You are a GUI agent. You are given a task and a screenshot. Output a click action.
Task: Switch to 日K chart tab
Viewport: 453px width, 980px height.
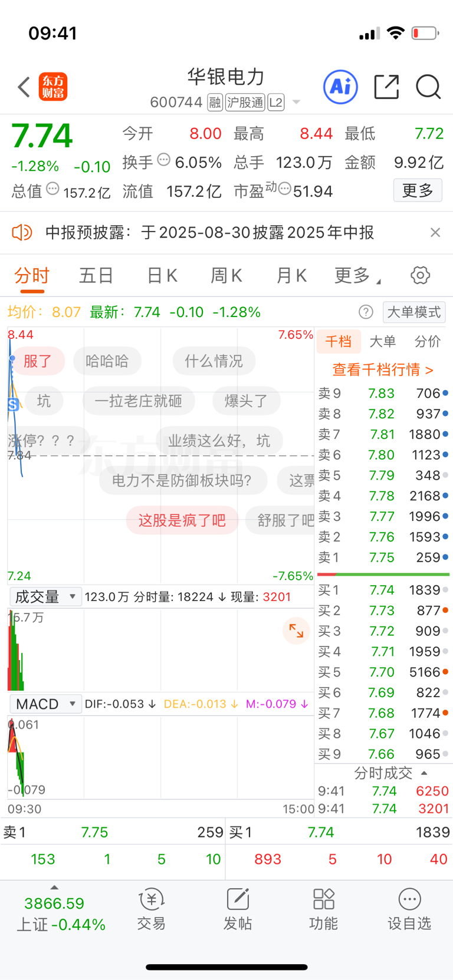162,276
